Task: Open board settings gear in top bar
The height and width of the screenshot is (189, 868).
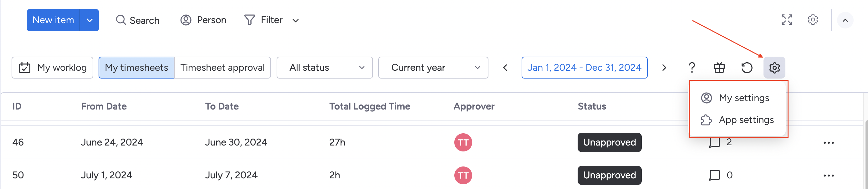Action: click(813, 20)
